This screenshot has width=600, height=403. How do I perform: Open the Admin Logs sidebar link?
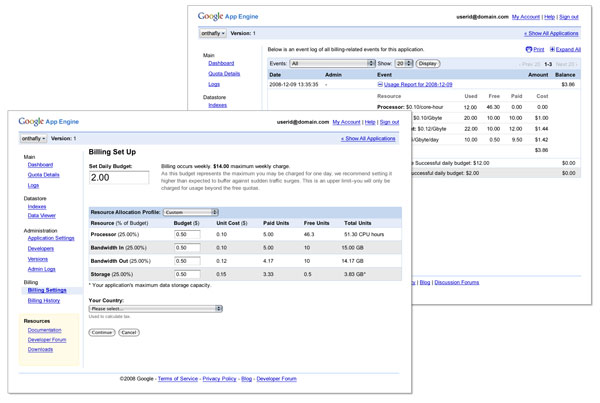41,269
